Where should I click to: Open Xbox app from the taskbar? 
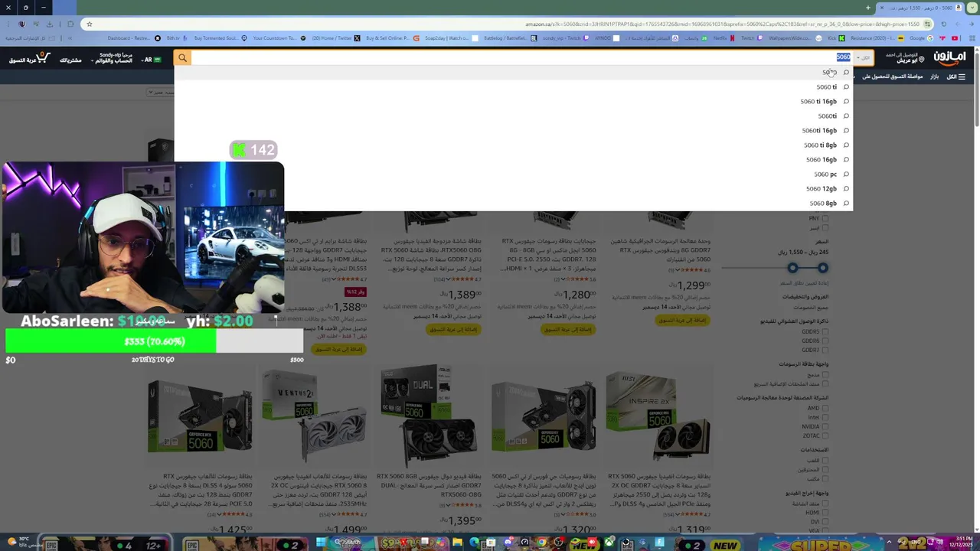[x=609, y=543]
